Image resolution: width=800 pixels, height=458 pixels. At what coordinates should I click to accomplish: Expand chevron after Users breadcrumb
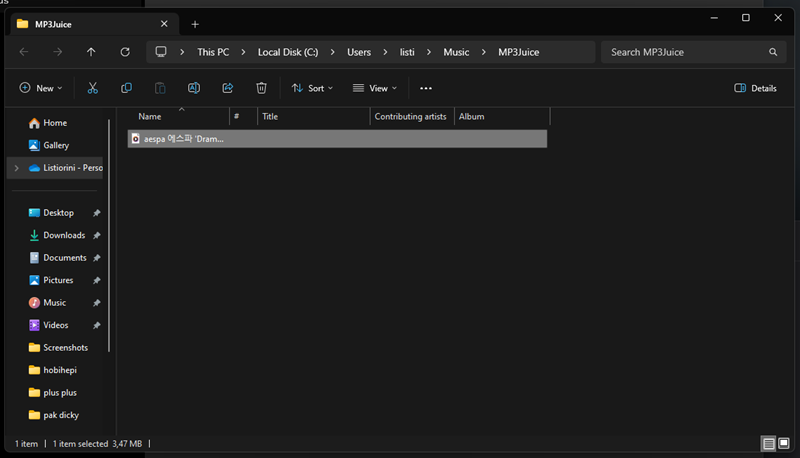pyautogui.click(x=385, y=52)
